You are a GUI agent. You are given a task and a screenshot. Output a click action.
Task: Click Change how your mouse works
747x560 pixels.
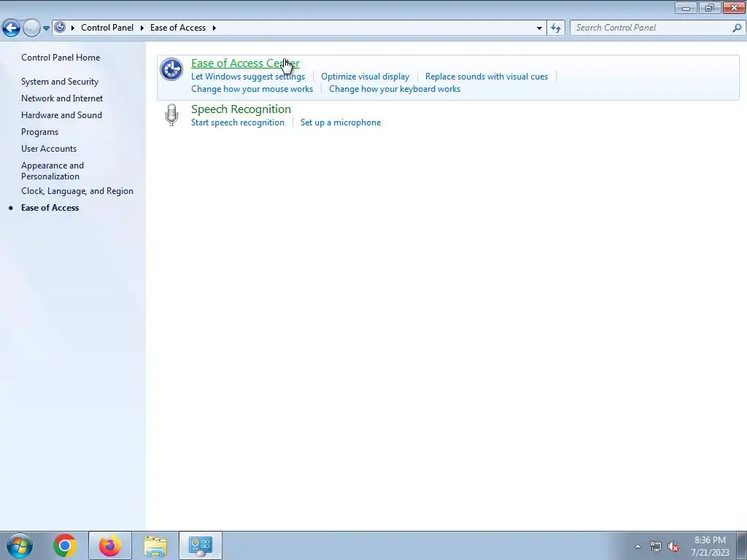click(x=252, y=88)
